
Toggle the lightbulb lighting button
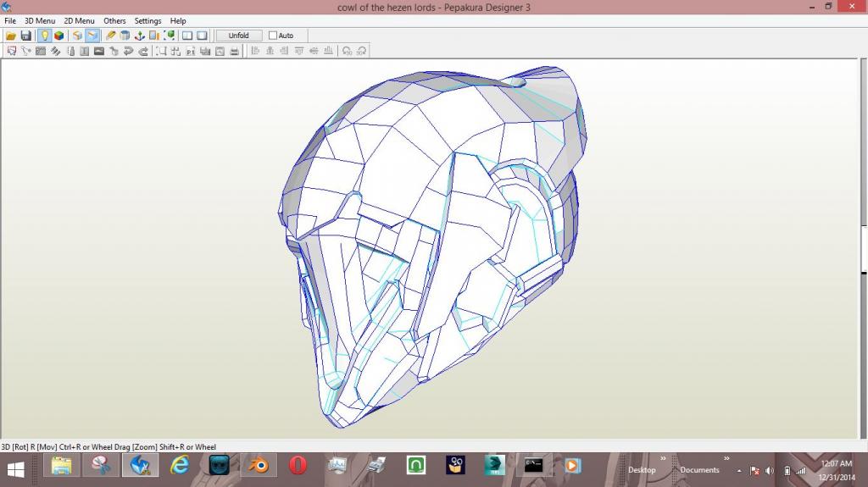pos(44,36)
